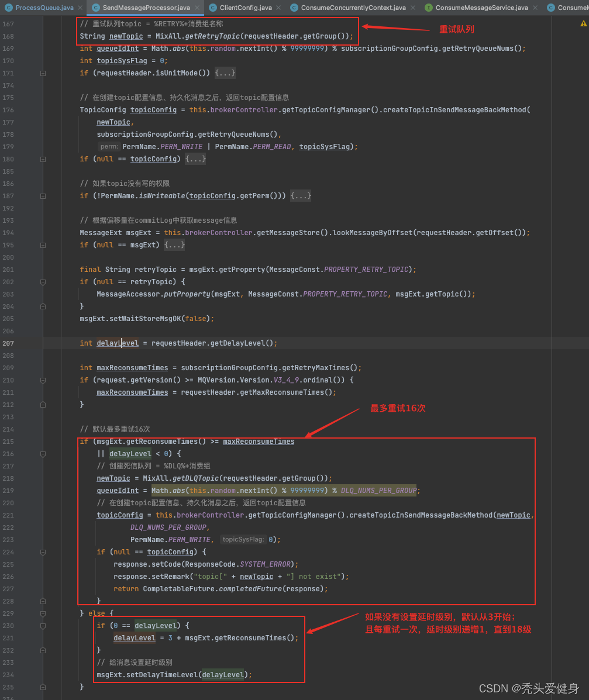Click the SendMessageProcessor.java class file icon
The image size is (589, 700).
[96, 8]
